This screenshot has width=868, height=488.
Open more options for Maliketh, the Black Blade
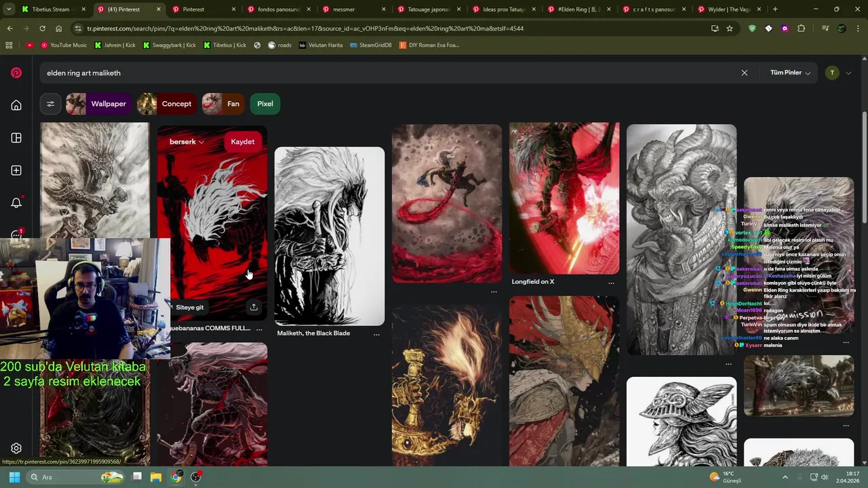coord(376,334)
